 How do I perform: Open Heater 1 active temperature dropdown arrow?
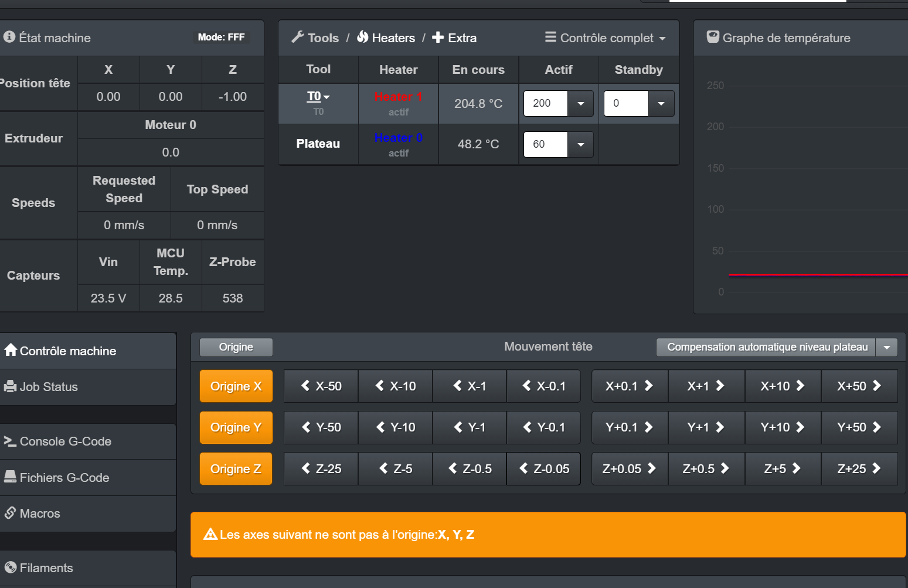pyautogui.click(x=581, y=103)
